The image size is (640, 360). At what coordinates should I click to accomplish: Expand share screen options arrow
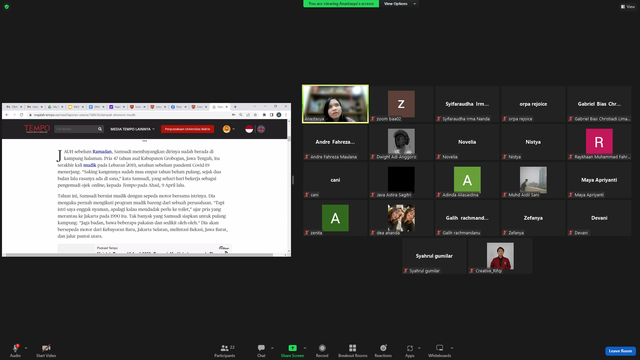(x=305, y=348)
